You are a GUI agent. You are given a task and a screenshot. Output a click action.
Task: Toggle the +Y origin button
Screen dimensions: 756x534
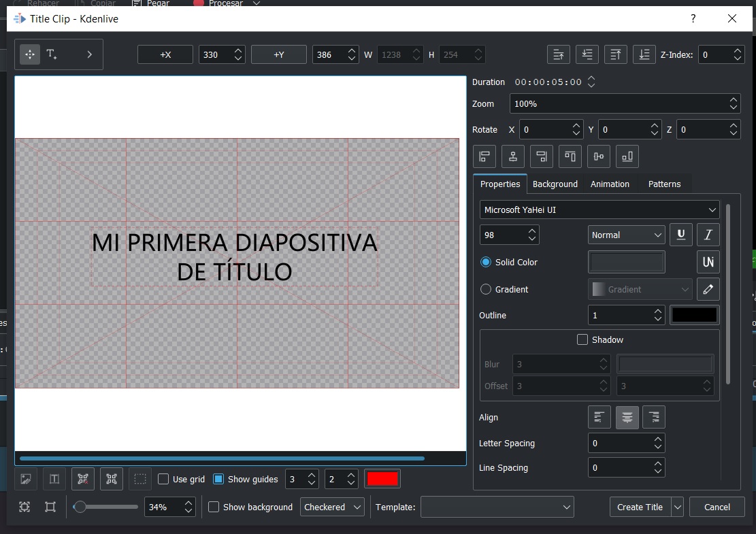(279, 54)
